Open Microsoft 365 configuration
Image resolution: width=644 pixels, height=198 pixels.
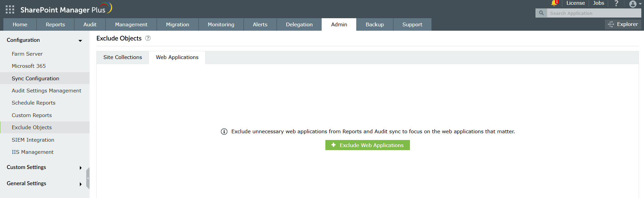pos(45,66)
